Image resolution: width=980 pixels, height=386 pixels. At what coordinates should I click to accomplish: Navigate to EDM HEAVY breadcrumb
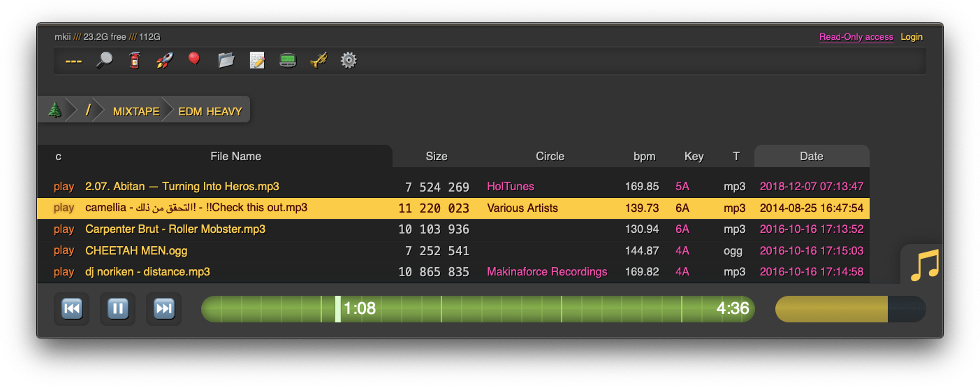[210, 111]
